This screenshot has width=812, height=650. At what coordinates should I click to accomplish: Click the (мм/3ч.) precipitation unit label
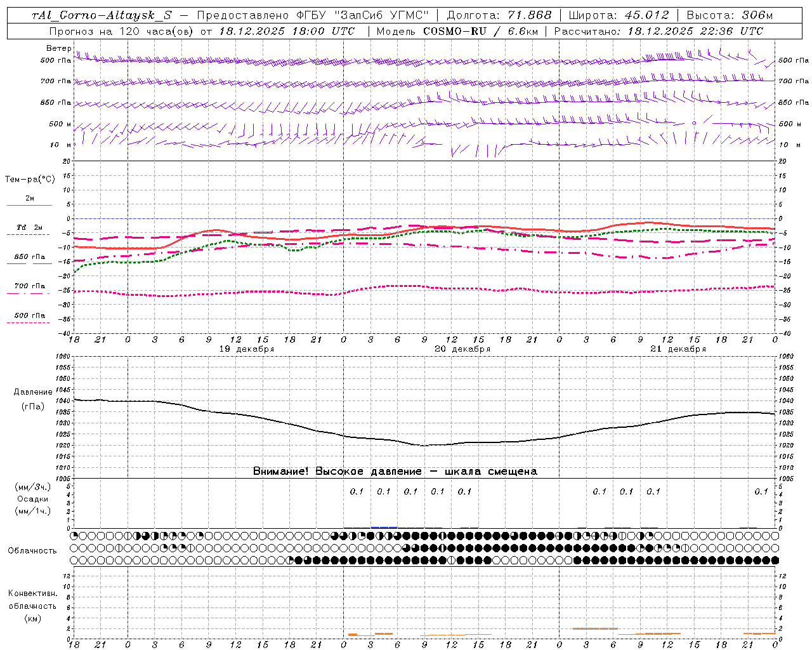pos(33,487)
